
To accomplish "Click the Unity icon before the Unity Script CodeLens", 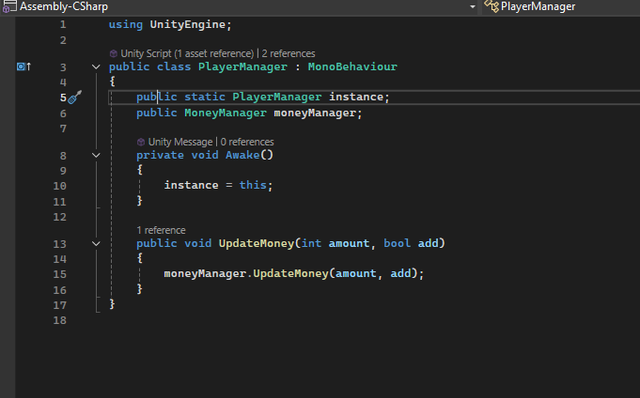I will (x=113, y=53).
